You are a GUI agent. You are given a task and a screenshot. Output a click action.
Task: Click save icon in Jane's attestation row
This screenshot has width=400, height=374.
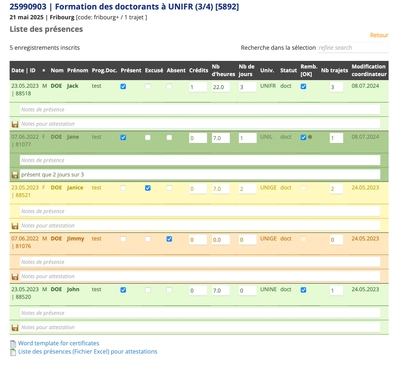click(x=15, y=175)
